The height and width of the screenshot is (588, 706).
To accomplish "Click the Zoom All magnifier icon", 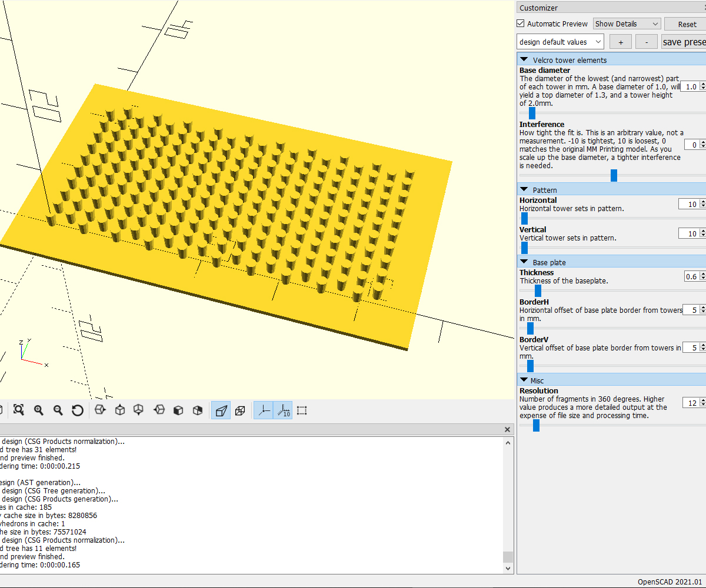I will (19, 410).
